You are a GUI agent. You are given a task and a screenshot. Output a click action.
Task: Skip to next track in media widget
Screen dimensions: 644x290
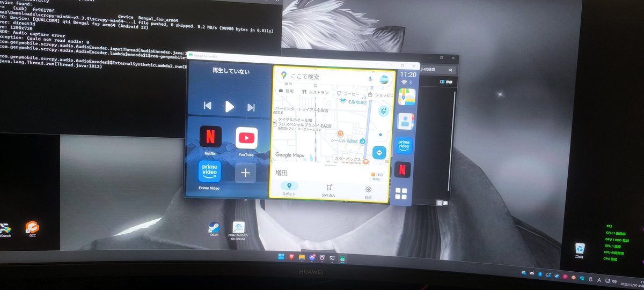pyautogui.click(x=251, y=107)
